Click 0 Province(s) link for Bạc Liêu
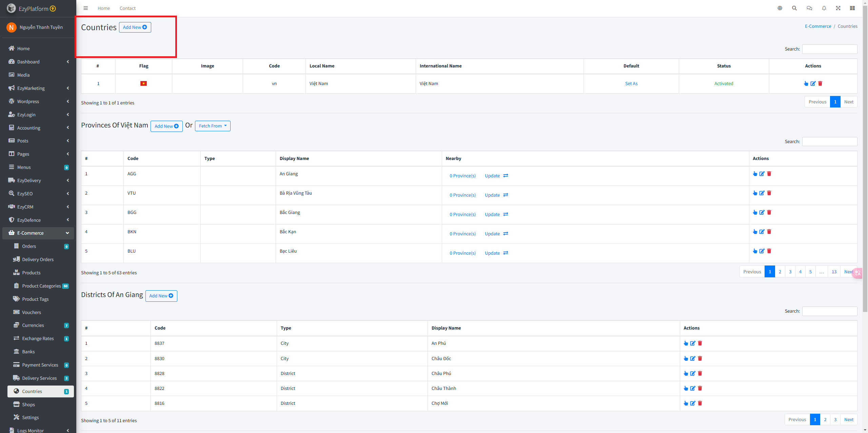Viewport: 868px width, 433px height. pos(462,253)
